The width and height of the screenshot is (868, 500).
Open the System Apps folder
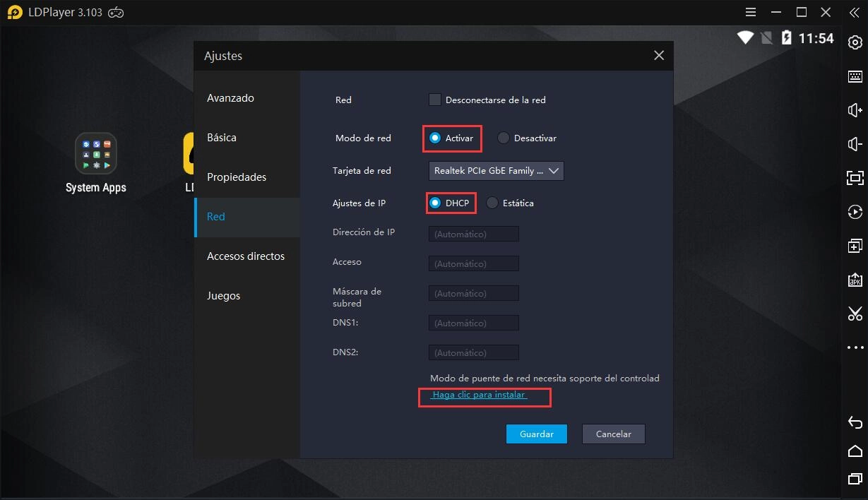pyautogui.click(x=96, y=162)
